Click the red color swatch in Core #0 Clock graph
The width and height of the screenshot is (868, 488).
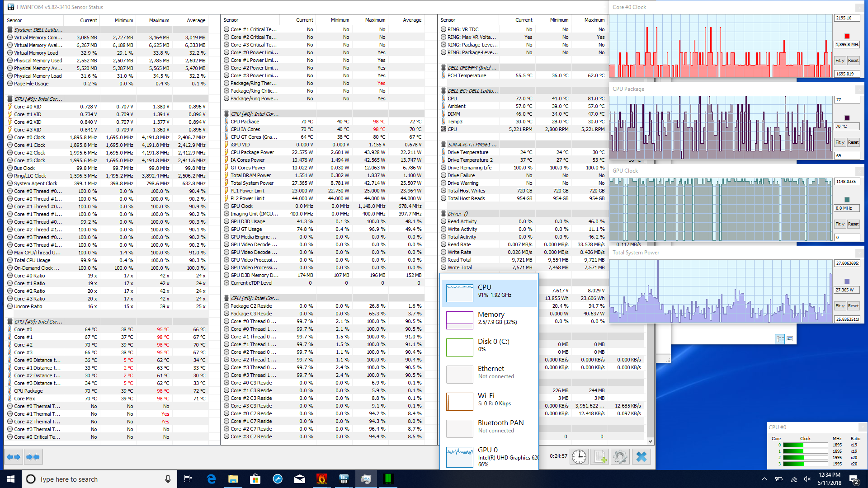(x=847, y=36)
